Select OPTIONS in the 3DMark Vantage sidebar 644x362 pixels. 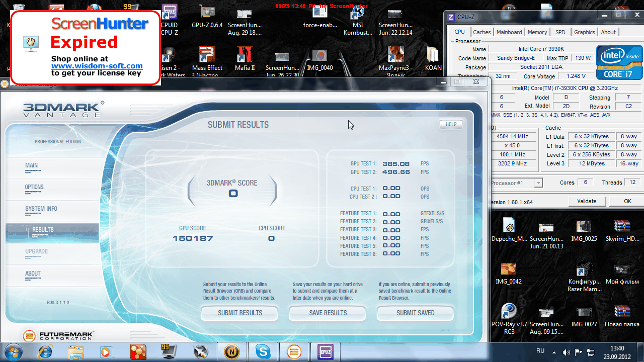(x=35, y=187)
